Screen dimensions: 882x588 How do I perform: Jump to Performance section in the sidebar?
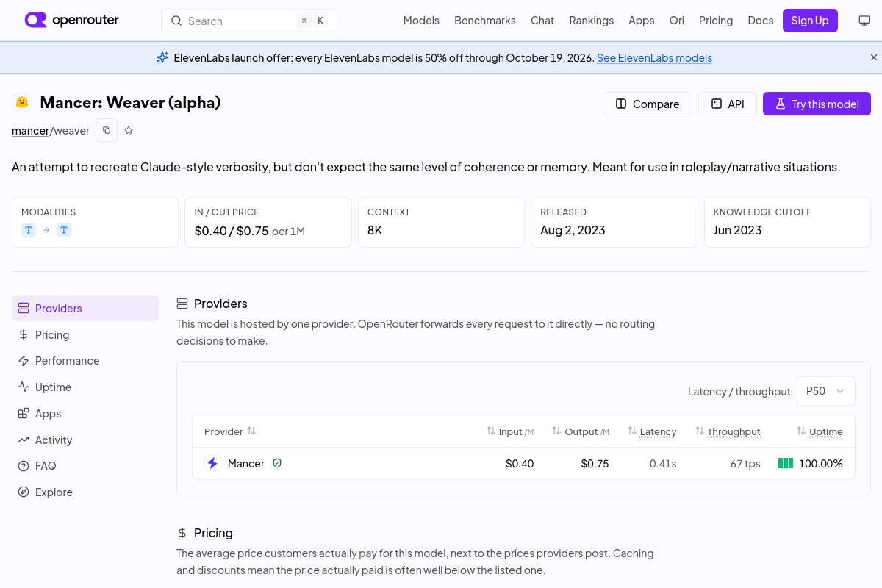click(85, 360)
